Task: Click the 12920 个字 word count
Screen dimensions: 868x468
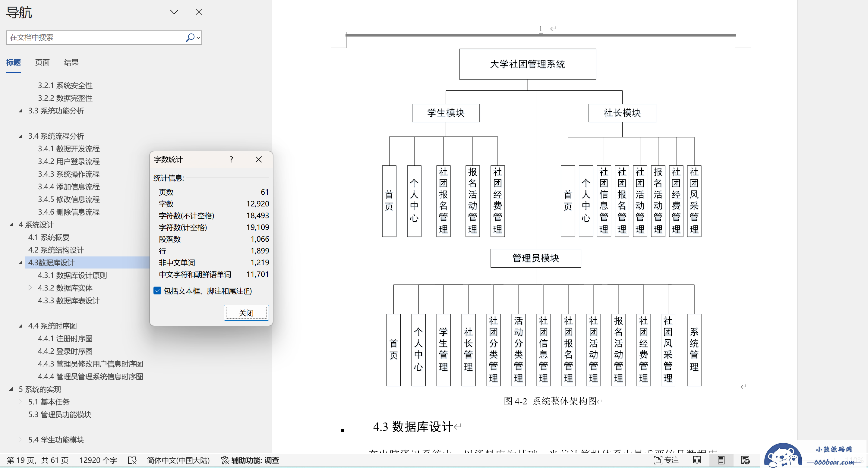Action: coord(98,460)
